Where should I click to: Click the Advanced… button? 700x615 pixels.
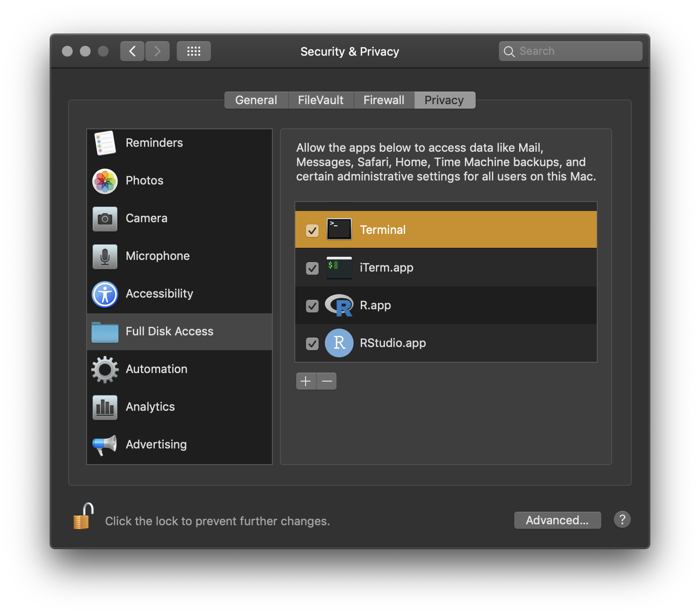coord(557,520)
